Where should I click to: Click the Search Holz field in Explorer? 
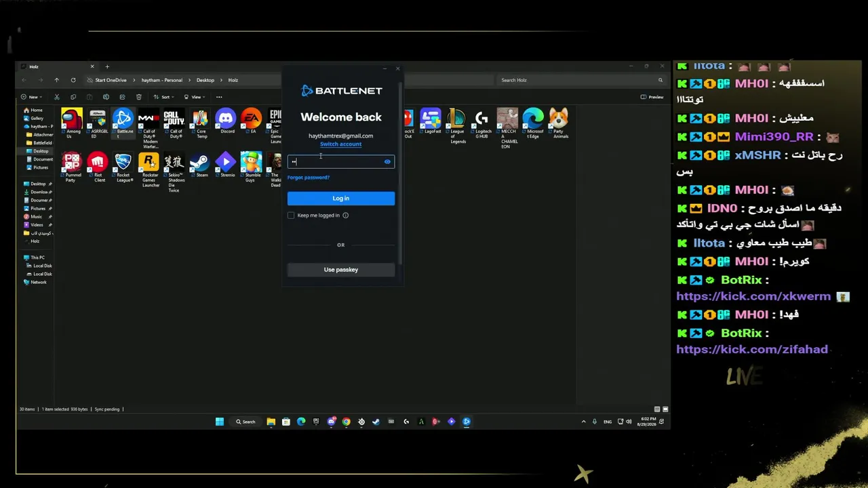[581, 80]
